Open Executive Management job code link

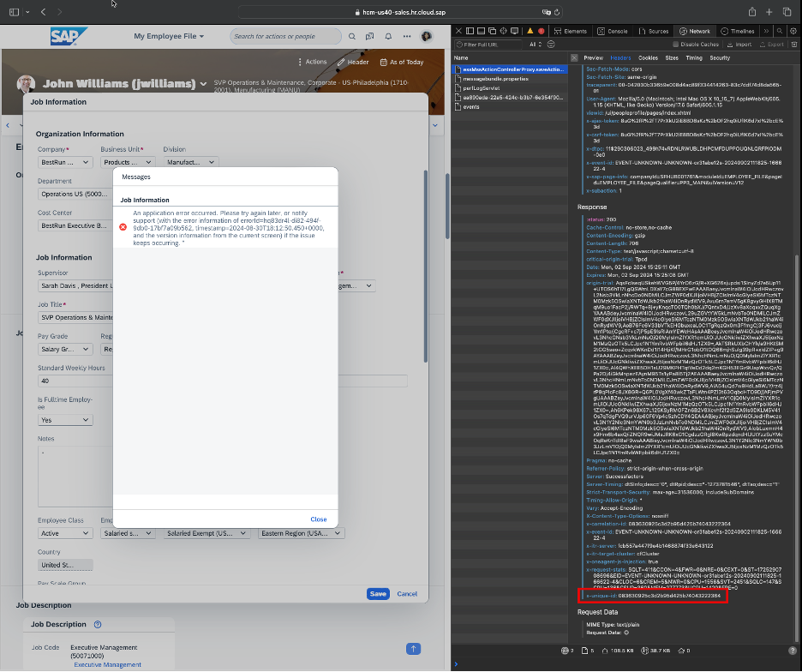click(x=107, y=664)
